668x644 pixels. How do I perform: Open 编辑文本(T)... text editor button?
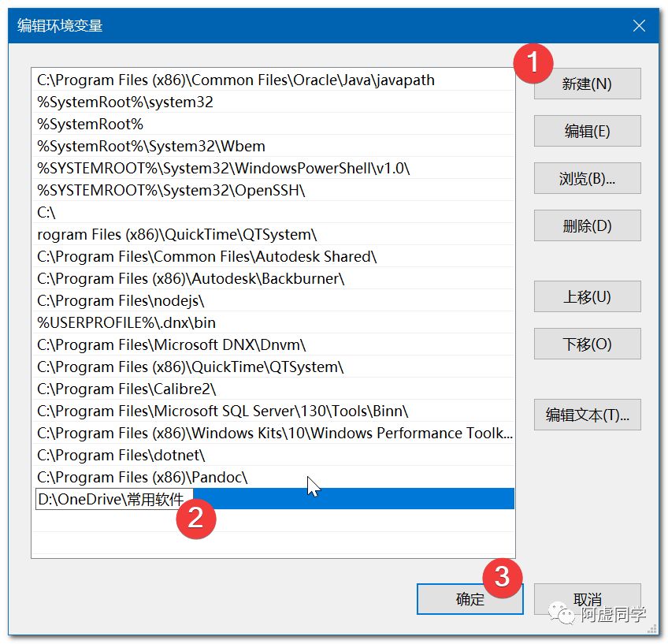coord(587,415)
